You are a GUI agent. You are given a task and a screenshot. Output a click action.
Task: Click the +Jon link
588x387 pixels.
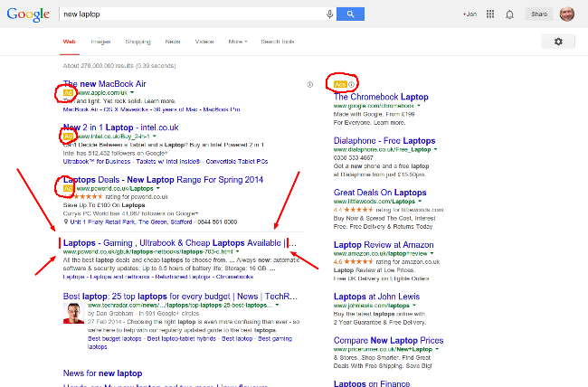click(469, 14)
